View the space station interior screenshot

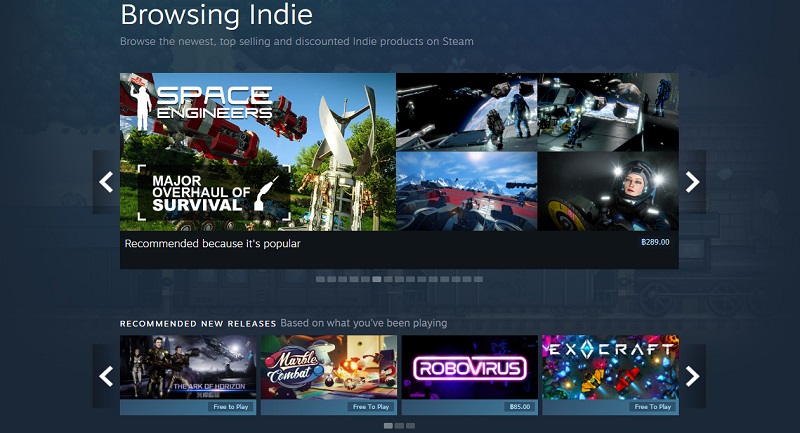pos(608,112)
